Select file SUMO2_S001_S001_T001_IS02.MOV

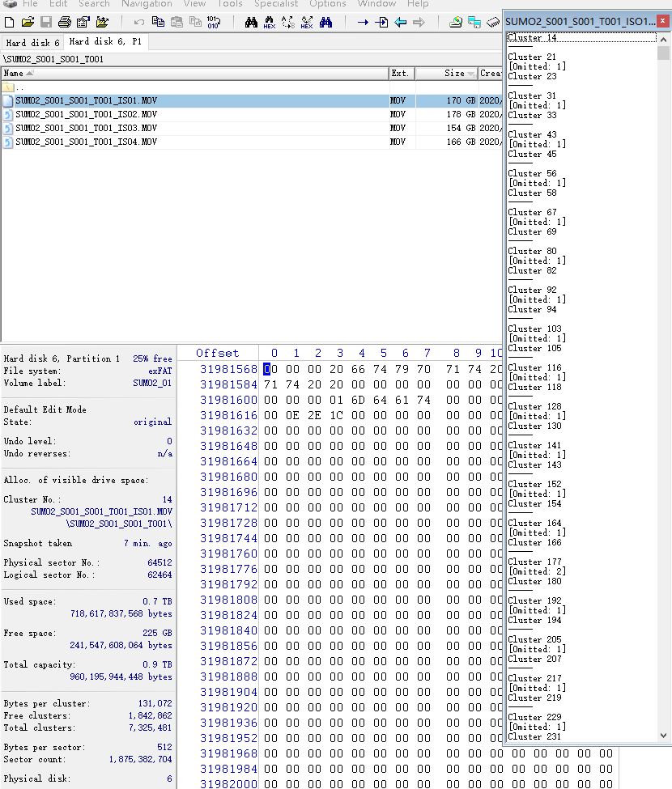[x=252, y=115]
